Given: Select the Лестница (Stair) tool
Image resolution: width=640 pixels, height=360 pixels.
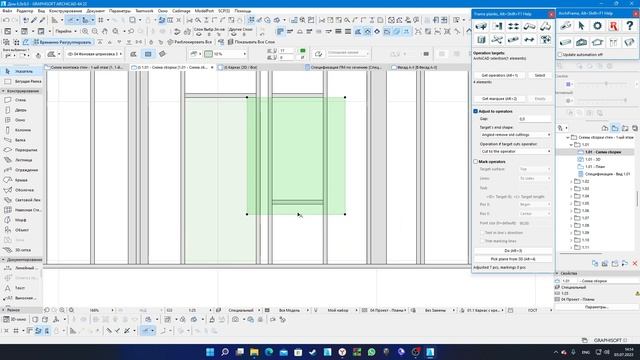Looking at the screenshot, I should point(21,160).
